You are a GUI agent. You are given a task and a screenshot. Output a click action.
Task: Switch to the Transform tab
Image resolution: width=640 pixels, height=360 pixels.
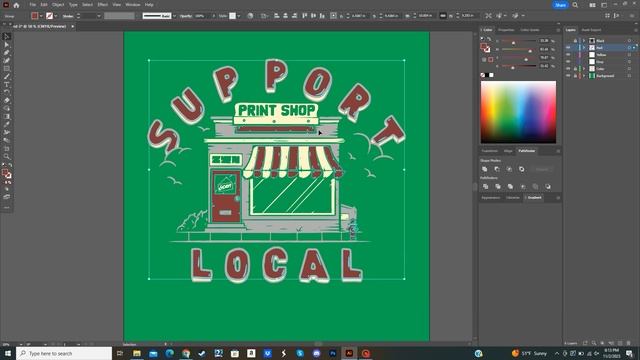tap(489, 151)
